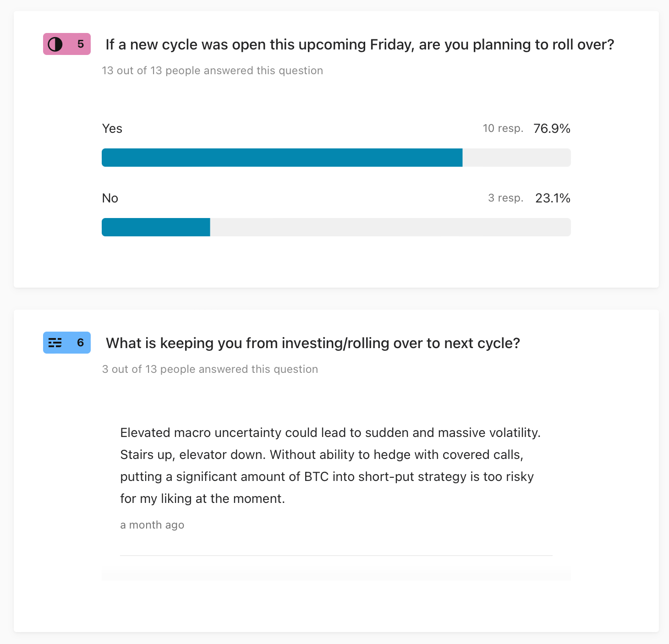Click the 23.1% percentage value
669x644 pixels.
[x=553, y=198]
